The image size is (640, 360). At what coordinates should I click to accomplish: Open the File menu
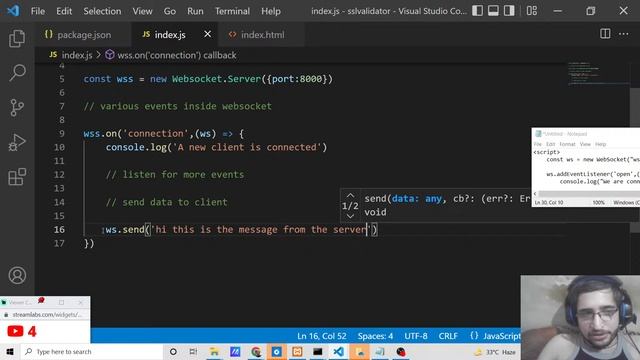coord(38,11)
